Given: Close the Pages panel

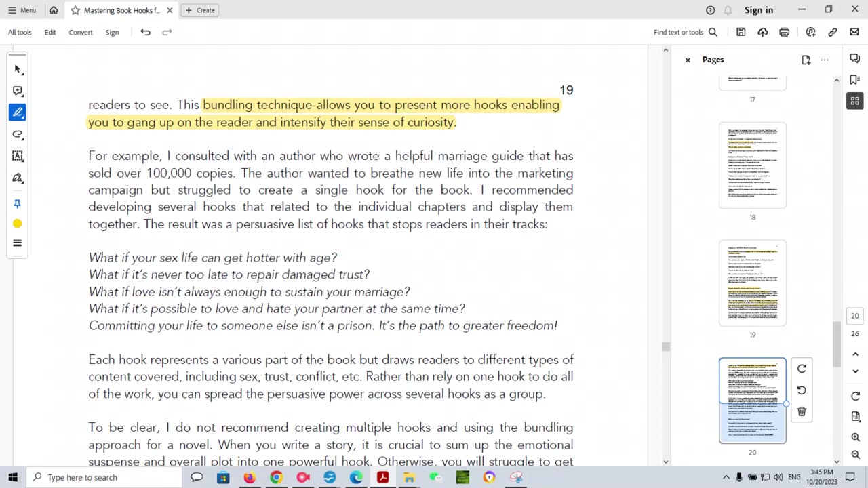Looking at the screenshot, I should [x=688, y=60].
